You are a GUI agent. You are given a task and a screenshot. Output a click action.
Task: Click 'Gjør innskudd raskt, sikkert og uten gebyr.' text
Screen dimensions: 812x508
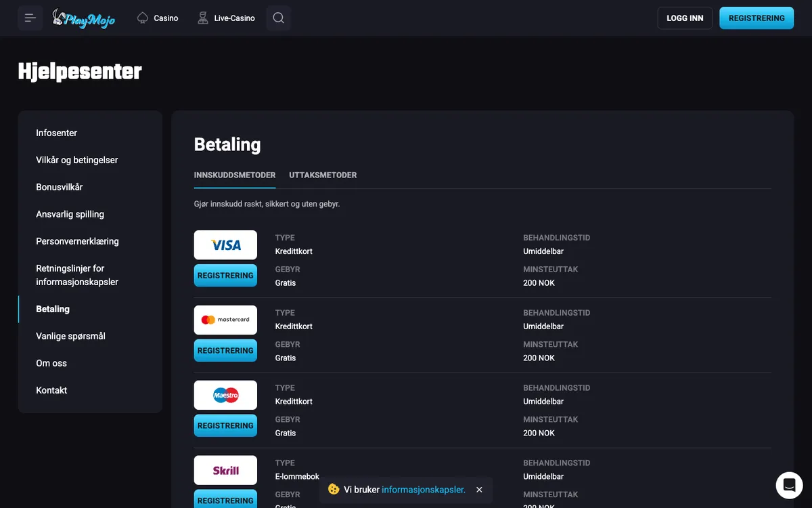[x=267, y=204]
